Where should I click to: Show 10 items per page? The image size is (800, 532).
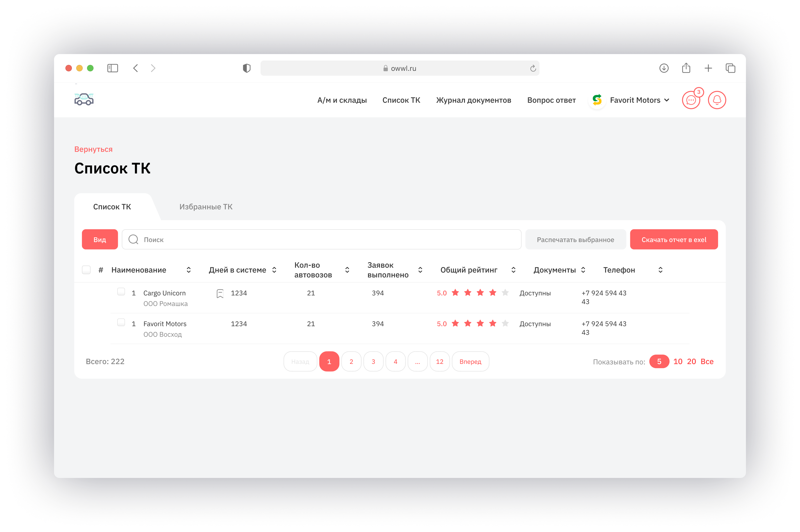point(678,362)
